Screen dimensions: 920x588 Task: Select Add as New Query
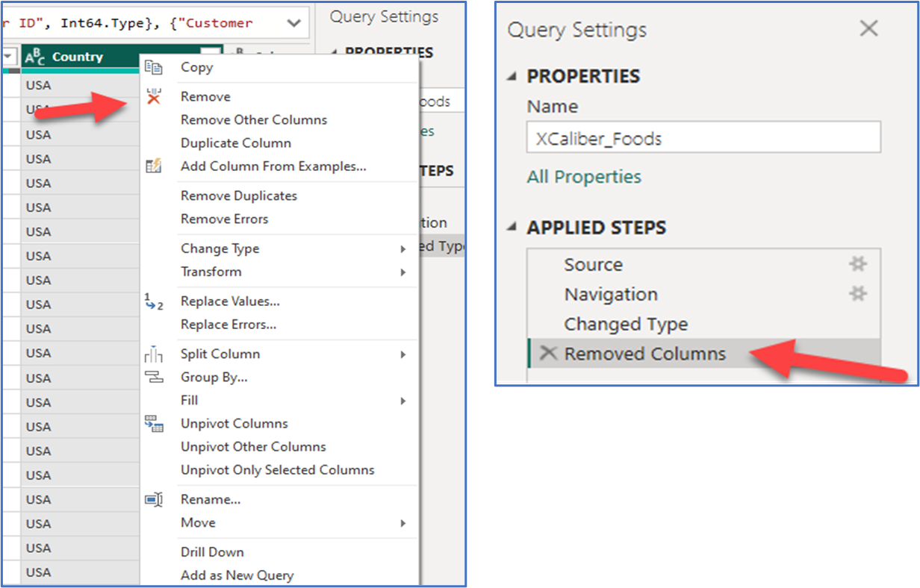pos(237,575)
